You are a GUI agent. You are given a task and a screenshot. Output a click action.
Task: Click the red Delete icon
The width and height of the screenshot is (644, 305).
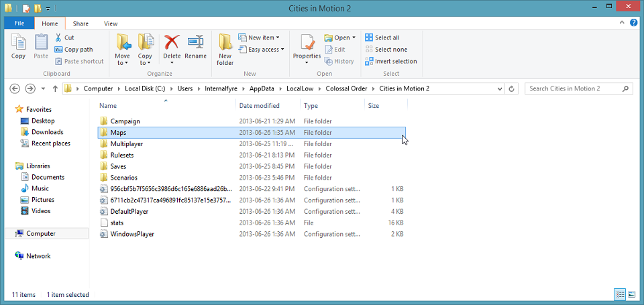point(172,42)
